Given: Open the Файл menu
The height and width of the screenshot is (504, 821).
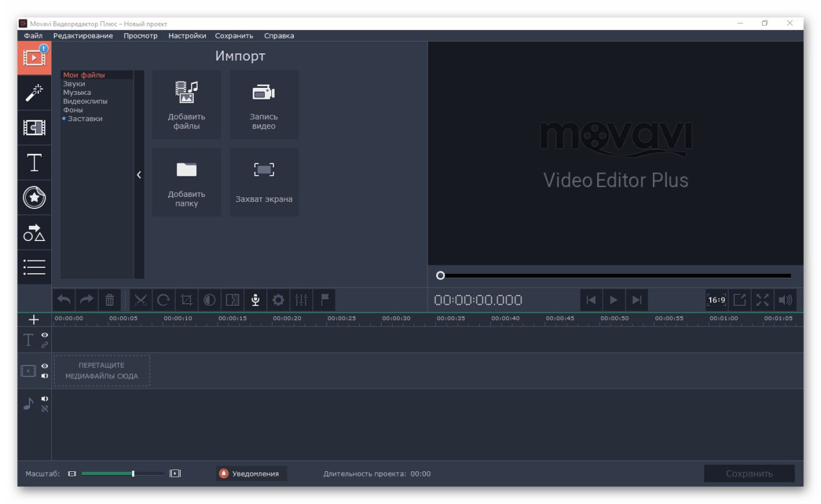Looking at the screenshot, I should coord(33,36).
